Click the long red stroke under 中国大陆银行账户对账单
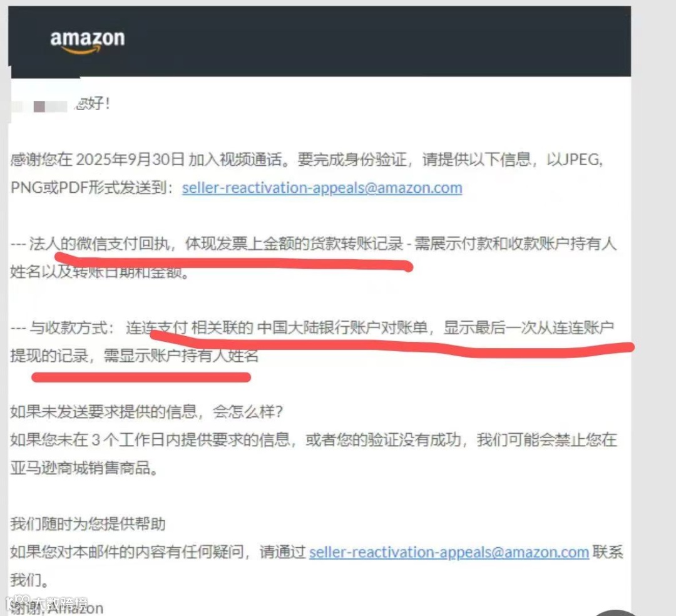676x616 pixels. point(392,344)
